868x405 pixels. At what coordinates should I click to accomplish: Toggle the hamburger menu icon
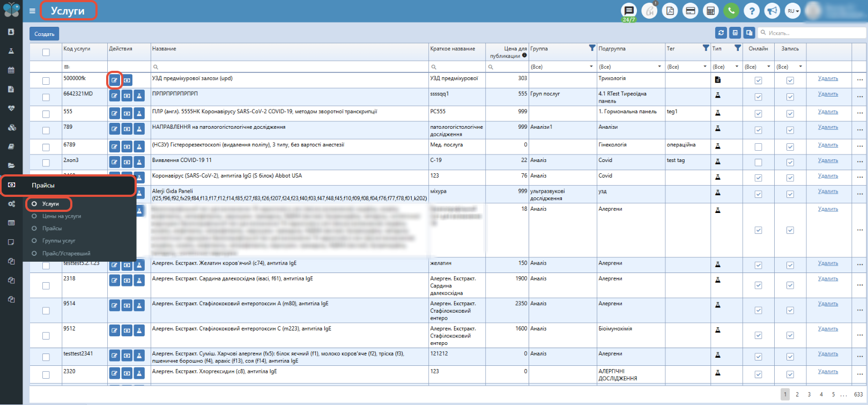tap(32, 11)
